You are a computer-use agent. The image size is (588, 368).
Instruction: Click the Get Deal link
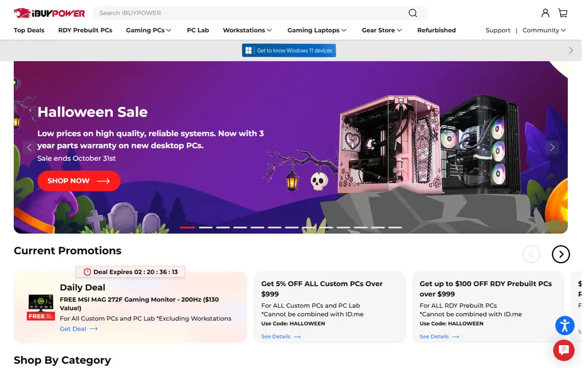79,328
